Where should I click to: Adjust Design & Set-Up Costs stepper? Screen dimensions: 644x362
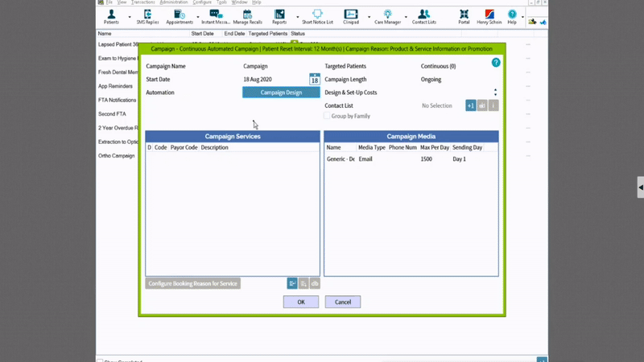(495, 93)
